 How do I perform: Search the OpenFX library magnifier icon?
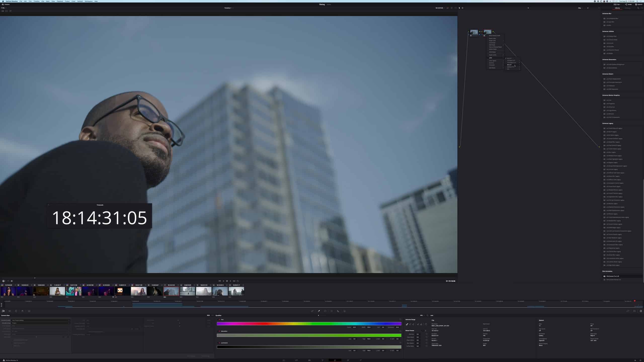638,8
